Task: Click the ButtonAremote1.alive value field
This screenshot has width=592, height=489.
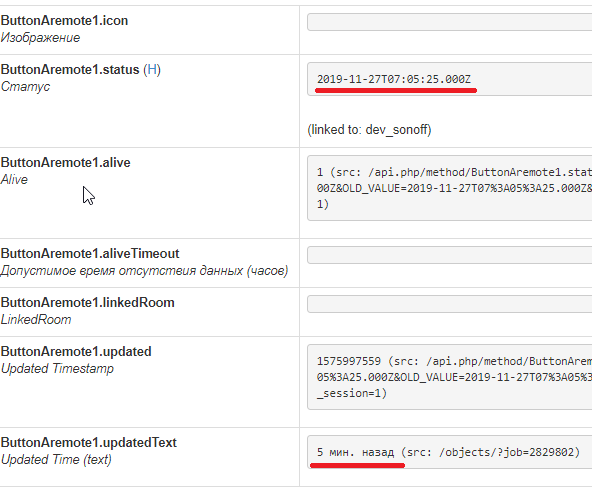Action: tap(449, 188)
